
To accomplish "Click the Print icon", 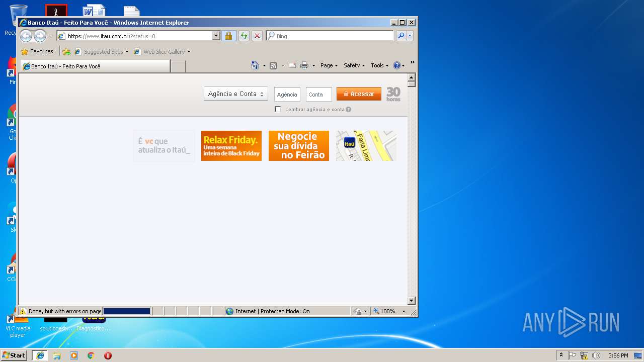I will pyautogui.click(x=304, y=65).
